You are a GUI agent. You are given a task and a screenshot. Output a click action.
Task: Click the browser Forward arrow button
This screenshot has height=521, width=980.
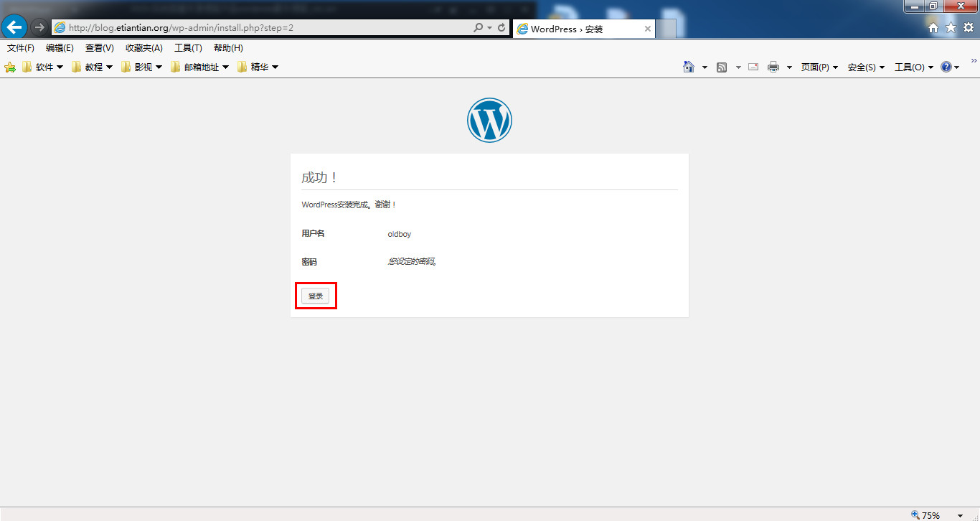[x=39, y=27]
